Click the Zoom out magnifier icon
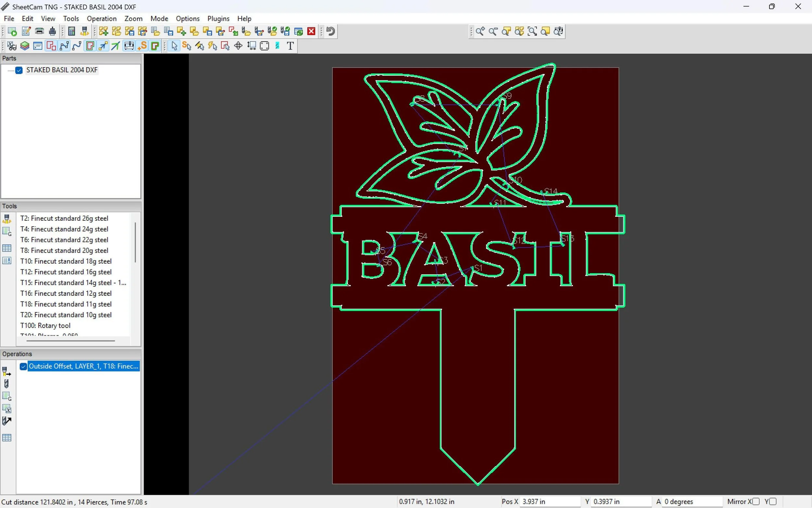This screenshot has width=812, height=508. 493,32
